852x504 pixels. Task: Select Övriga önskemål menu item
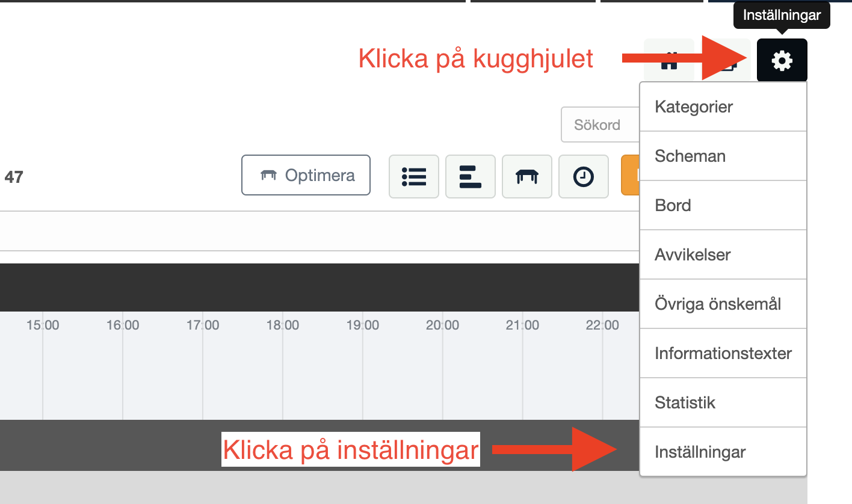pos(723,304)
